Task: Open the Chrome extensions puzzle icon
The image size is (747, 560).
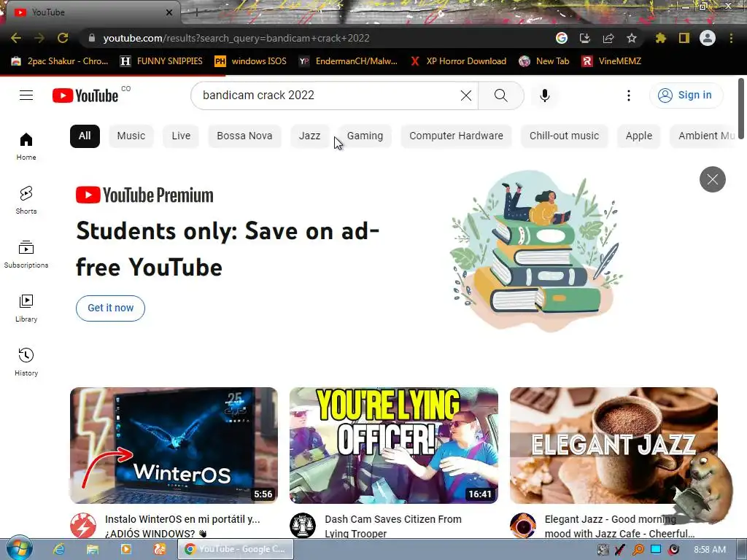Action: point(660,38)
